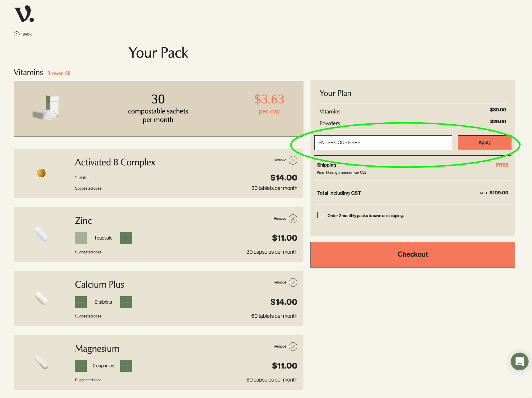This screenshot has width=532, height=398.
Task: Click the Vitable logo icon
Action: (24, 14)
